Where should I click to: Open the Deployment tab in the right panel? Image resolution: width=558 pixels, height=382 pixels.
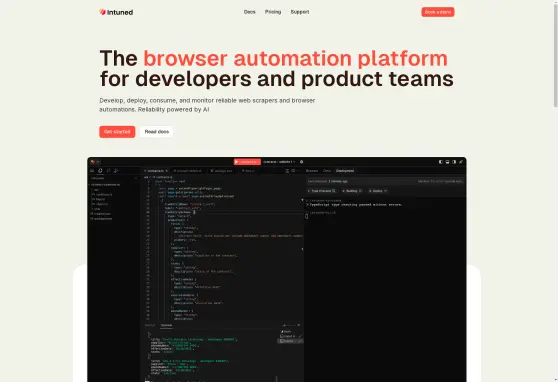pyautogui.click(x=345, y=171)
